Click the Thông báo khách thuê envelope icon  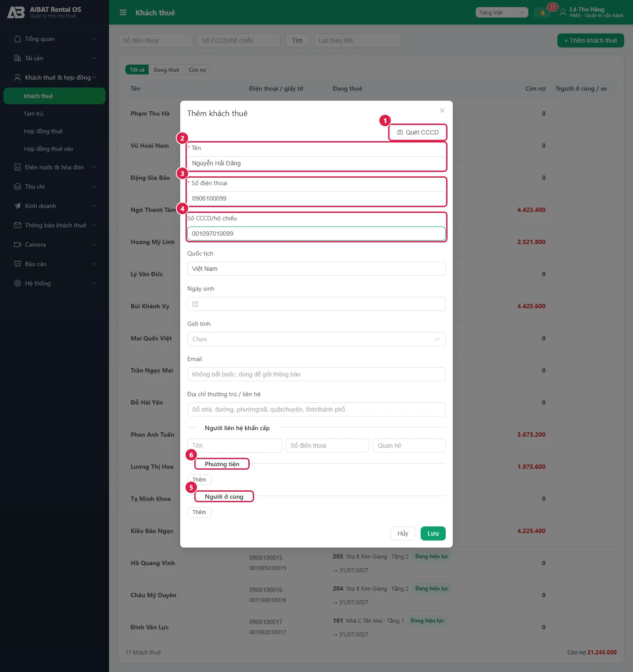tap(18, 225)
